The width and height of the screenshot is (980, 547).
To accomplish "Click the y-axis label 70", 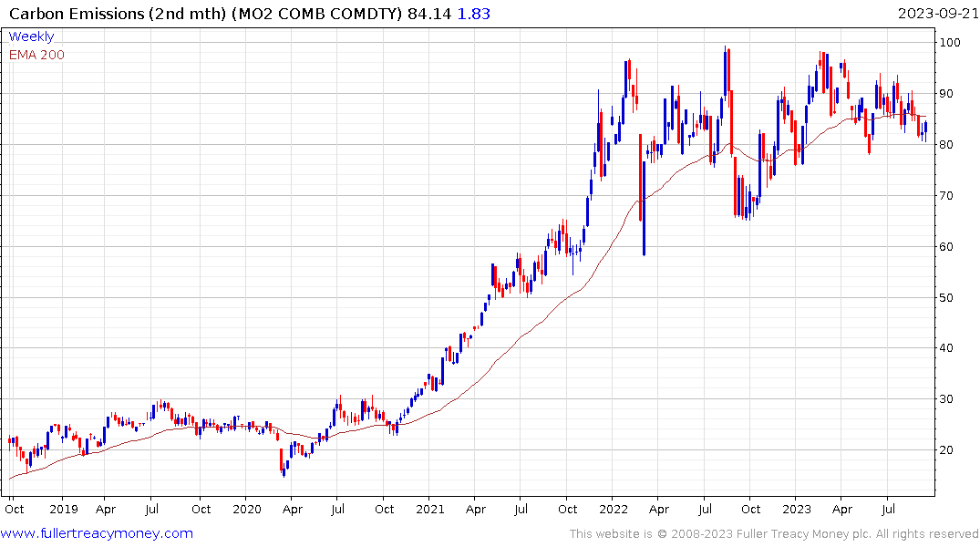I will click(x=946, y=196).
